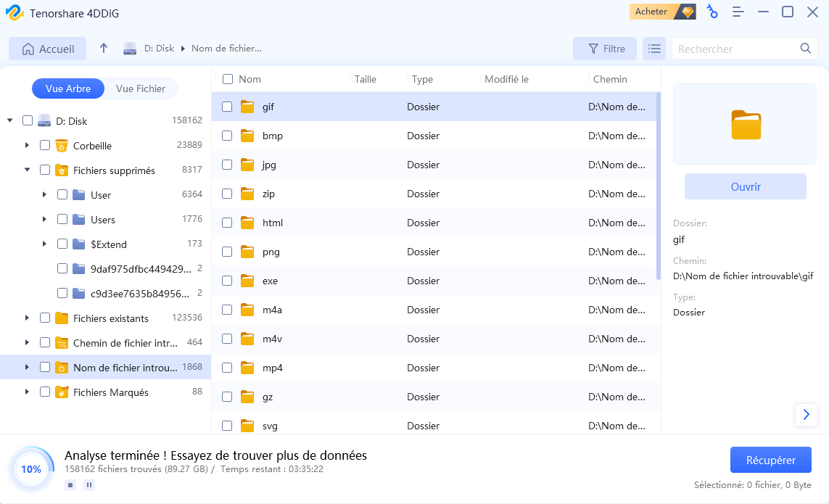The image size is (829, 504).
Task: Click the Récupérer button
Action: (x=771, y=460)
